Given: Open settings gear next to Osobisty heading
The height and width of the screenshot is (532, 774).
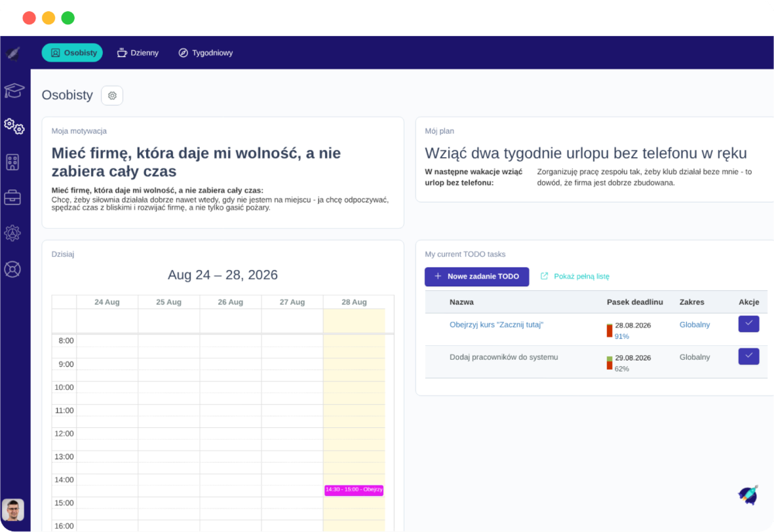Looking at the screenshot, I should click(112, 95).
